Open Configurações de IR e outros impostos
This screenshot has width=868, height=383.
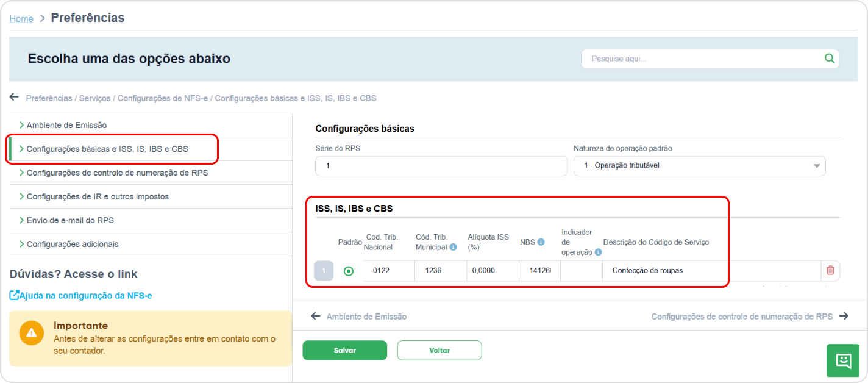point(151,196)
